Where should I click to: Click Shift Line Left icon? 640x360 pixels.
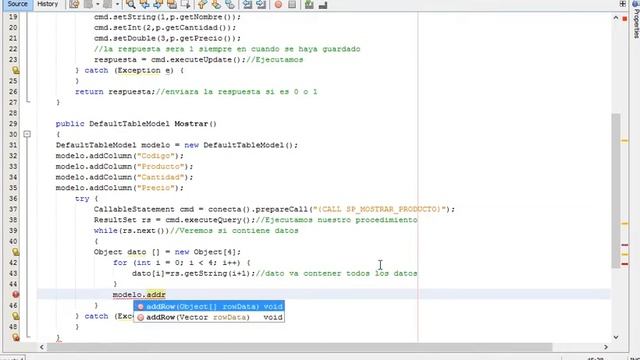(247, 4)
